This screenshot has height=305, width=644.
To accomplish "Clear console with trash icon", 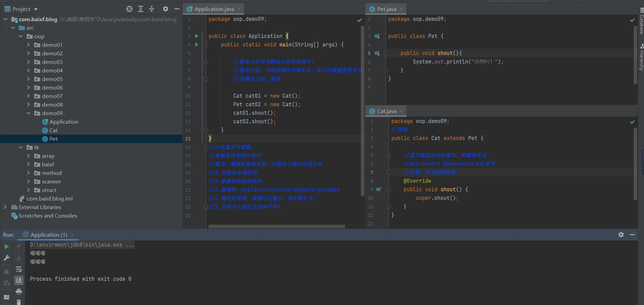I will (x=19, y=302).
